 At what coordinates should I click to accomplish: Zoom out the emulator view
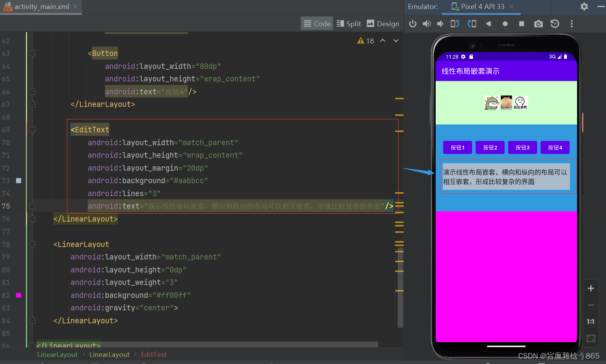(x=591, y=305)
